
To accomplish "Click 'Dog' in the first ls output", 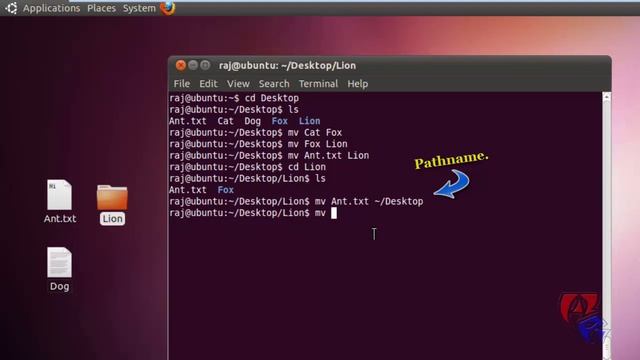I will tap(252, 121).
